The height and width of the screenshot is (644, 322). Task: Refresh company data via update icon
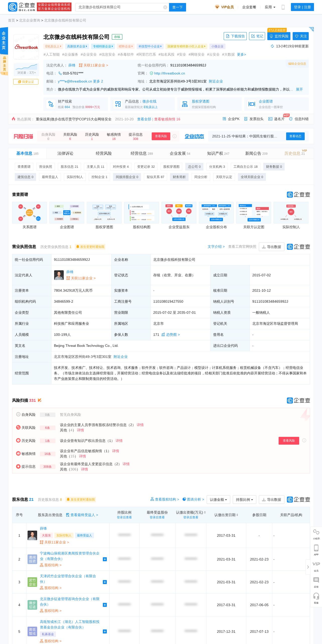coord(272,46)
